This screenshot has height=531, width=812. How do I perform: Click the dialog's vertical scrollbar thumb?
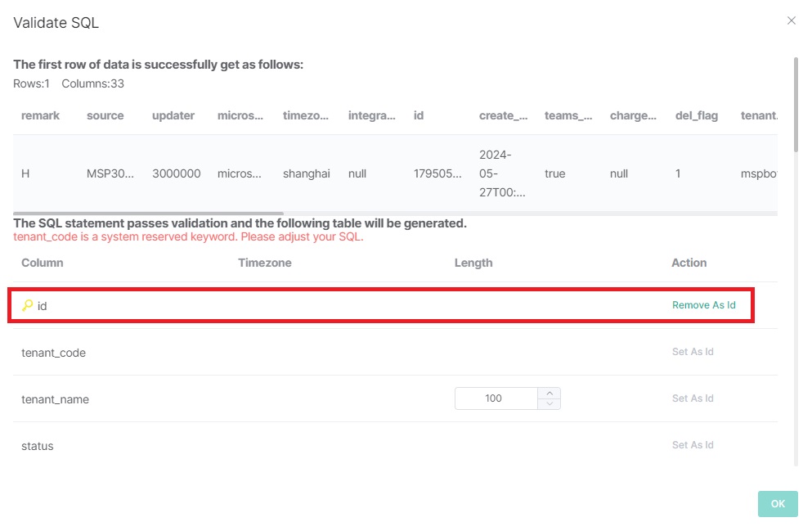point(796,105)
